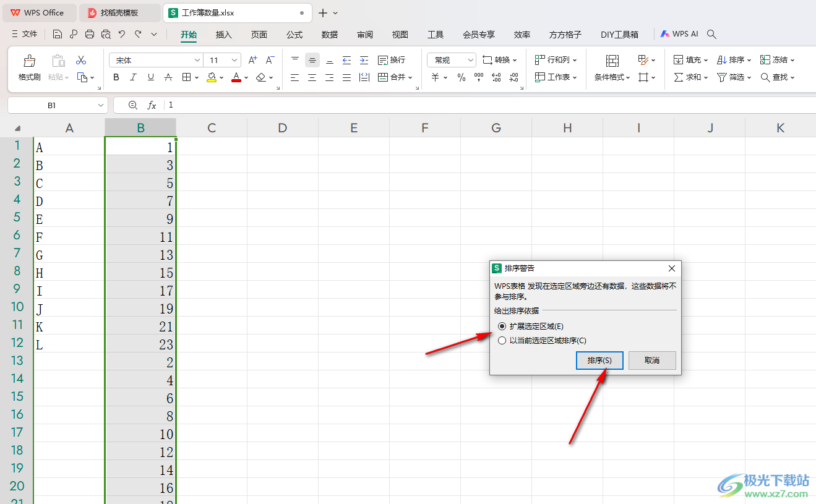Click the fx insert function icon
This screenshot has width=816, height=504.
click(152, 105)
